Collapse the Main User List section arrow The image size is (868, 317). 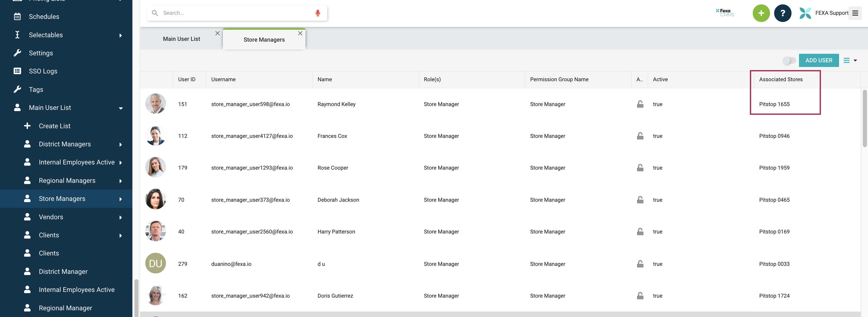point(121,108)
